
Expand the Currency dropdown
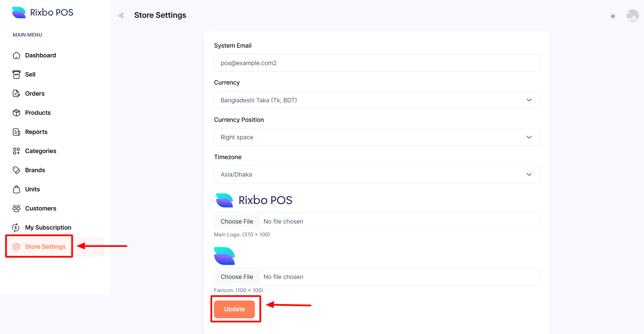click(377, 100)
